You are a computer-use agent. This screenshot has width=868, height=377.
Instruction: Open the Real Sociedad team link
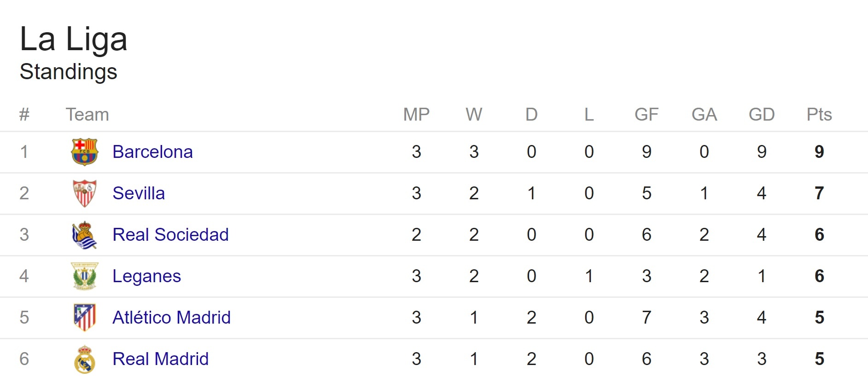(170, 235)
